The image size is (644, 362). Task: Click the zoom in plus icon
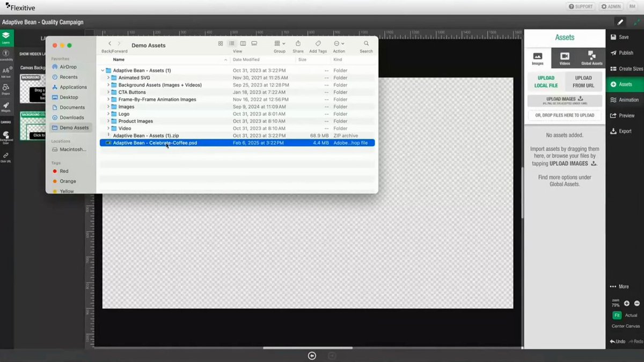627,304
